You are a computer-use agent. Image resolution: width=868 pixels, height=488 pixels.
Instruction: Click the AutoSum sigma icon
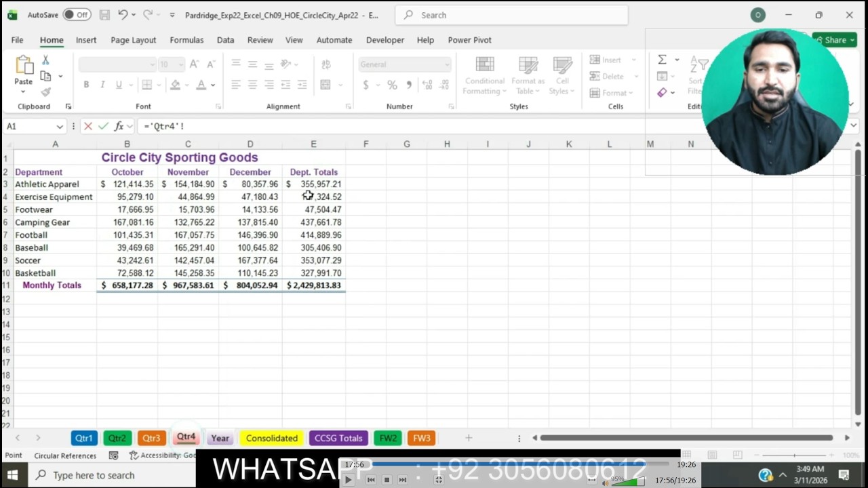(663, 60)
